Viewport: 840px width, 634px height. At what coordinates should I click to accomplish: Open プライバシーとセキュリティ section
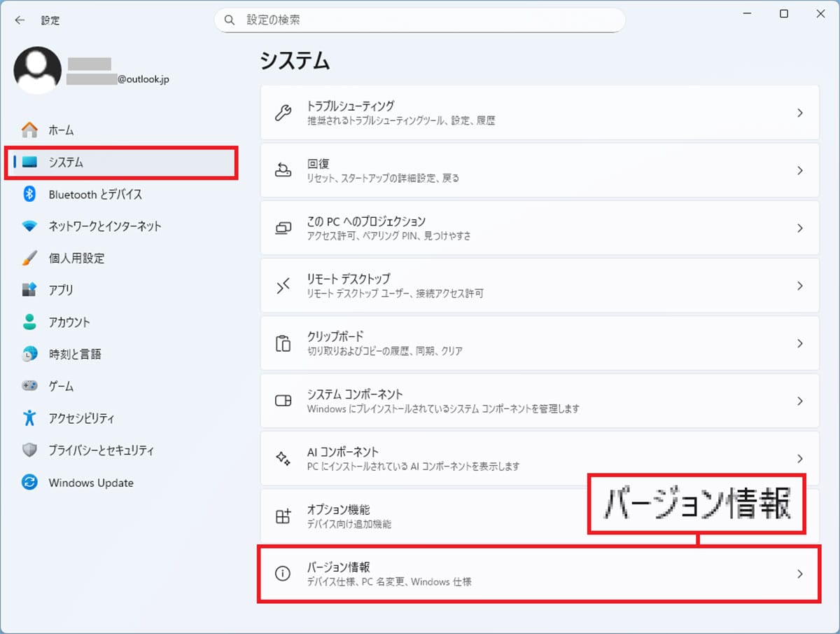coord(101,450)
